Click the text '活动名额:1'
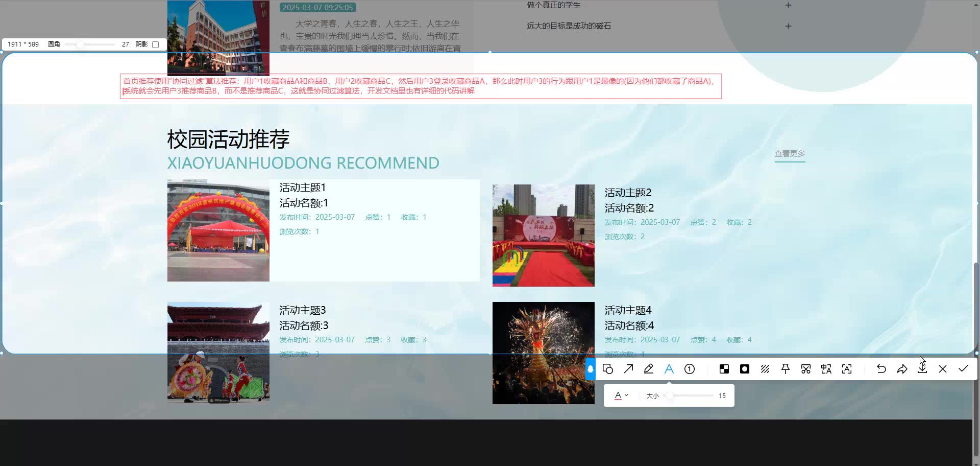This screenshot has width=980, height=466. point(304,203)
